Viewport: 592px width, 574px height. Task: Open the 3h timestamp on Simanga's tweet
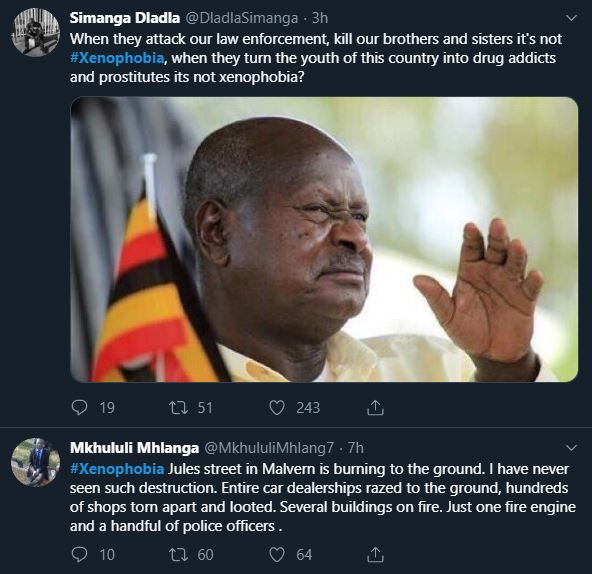[x=320, y=18]
